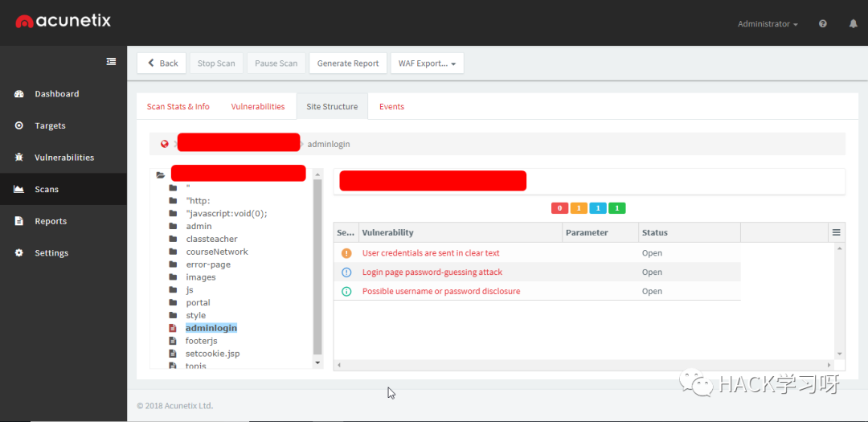Click the orange severity icon for clear text credentials
The image size is (868, 422).
point(346,253)
